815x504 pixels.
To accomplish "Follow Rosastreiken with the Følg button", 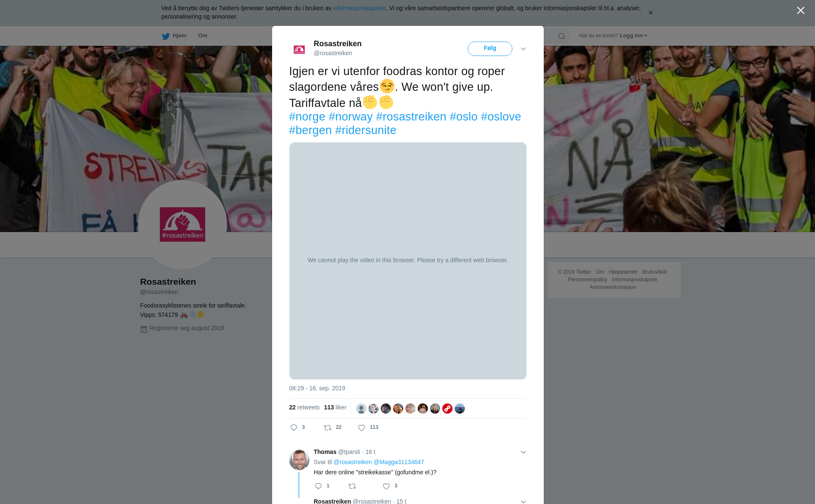I will [490, 49].
